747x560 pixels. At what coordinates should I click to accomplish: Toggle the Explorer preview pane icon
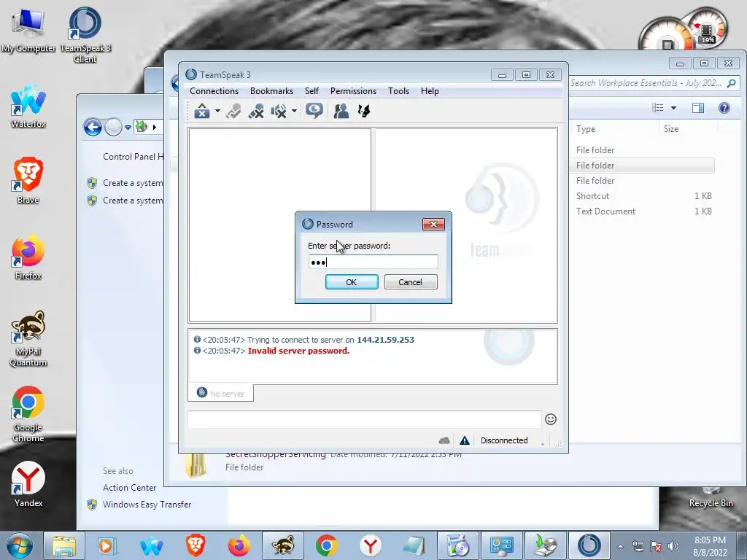tap(698, 108)
